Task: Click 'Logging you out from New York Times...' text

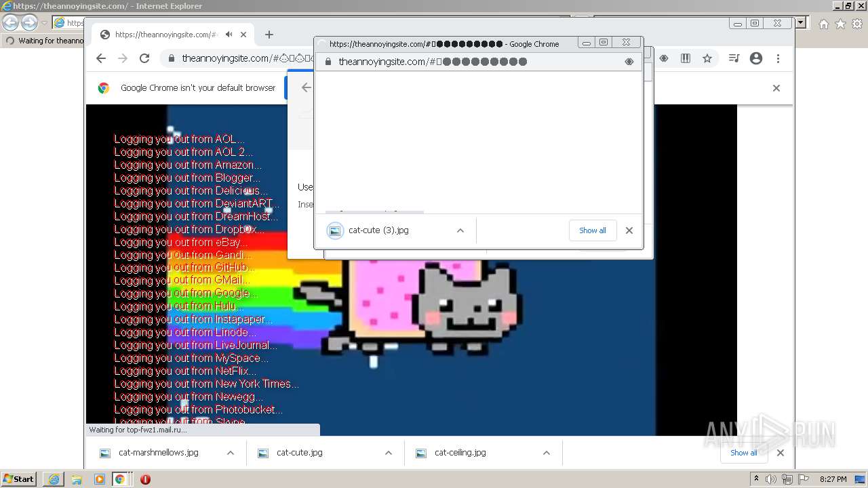Action: 206,384
